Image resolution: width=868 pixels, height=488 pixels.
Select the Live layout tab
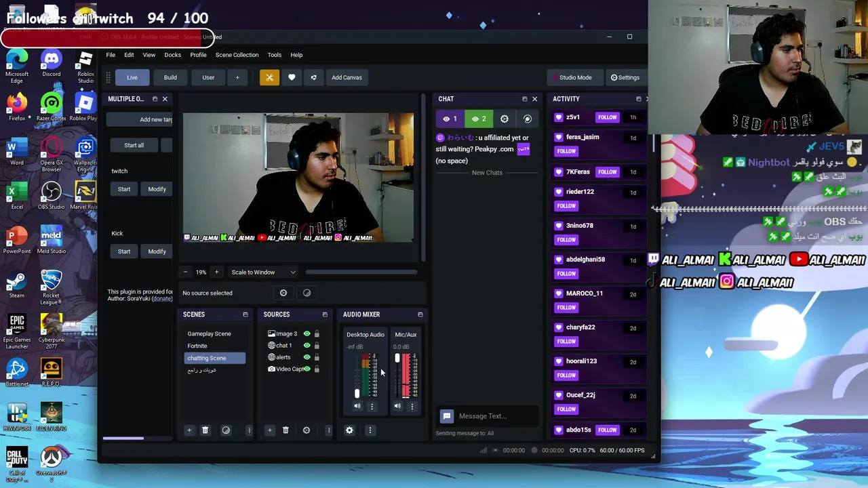pyautogui.click(x=132, y=77)
